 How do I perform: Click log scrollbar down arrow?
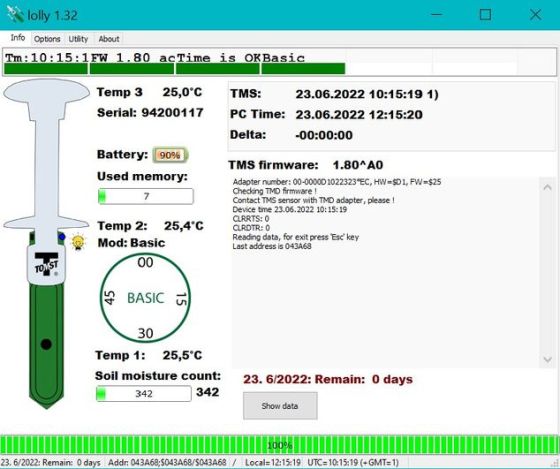pos(548,359)
